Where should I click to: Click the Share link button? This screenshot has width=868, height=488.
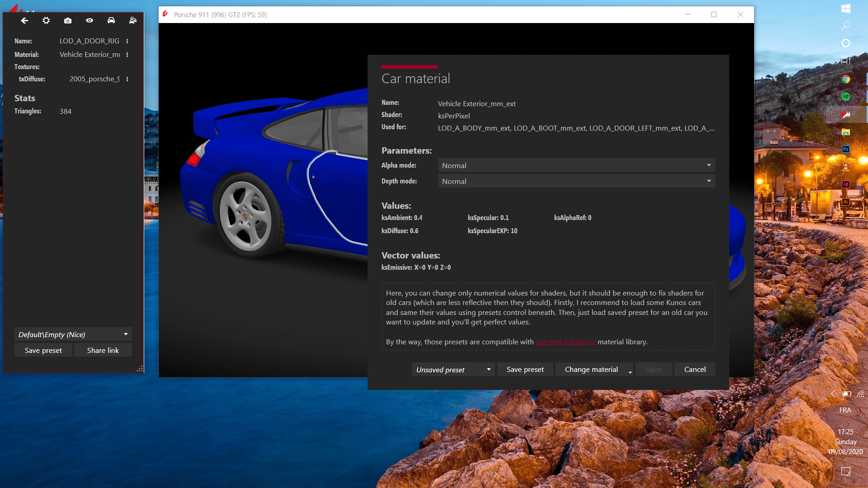pyautogui.click(x=103, y=350)
